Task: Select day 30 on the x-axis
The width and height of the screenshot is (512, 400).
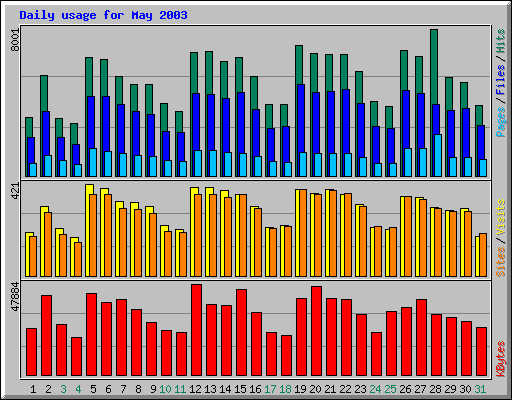Action: [465, 389]
